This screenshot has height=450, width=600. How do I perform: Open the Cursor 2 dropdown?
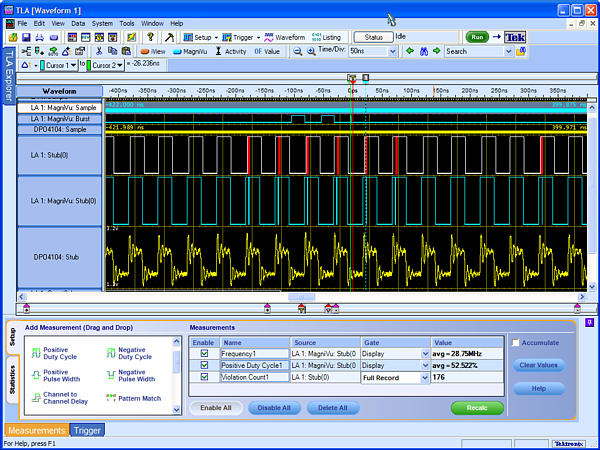[120, 65]
